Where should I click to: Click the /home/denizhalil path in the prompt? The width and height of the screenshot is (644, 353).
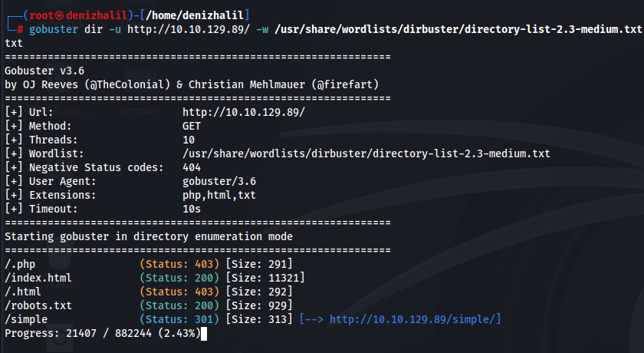tap(194, 15)
